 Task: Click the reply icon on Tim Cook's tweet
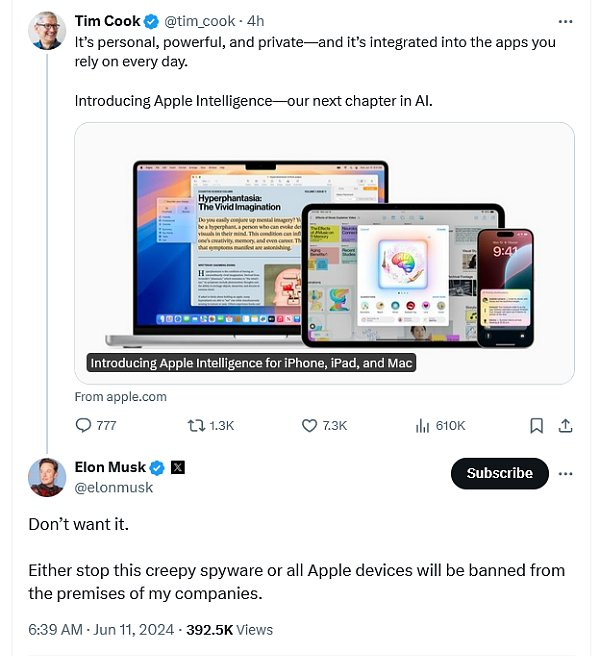[83, 425]
